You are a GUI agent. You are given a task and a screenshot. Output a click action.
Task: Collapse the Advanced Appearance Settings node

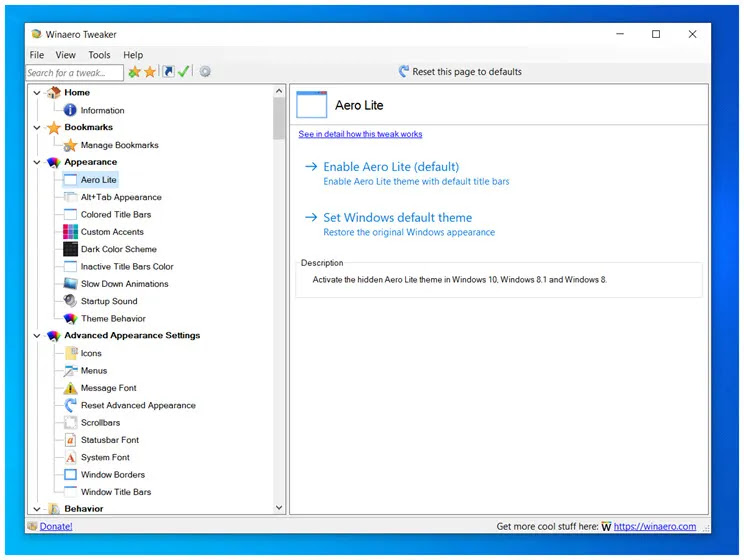tap(37, 336)
